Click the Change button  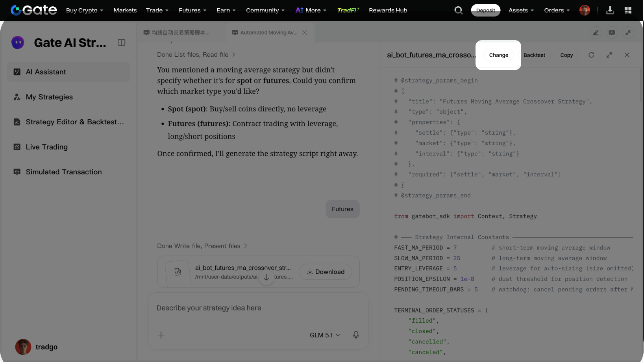[x=499, y=55]
